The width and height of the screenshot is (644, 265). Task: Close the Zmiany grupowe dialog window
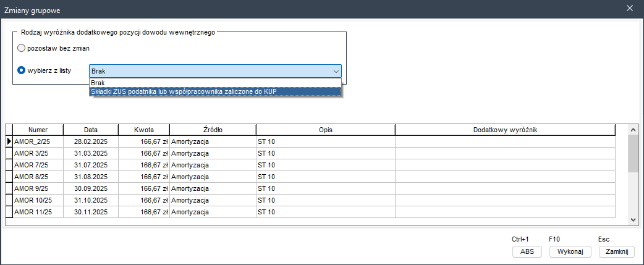coord(630,8)
